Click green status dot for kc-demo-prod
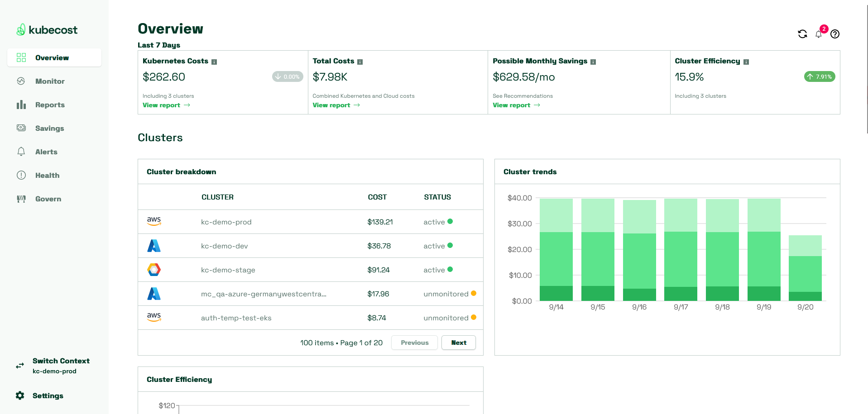868x414 pixels. [450, 221]
